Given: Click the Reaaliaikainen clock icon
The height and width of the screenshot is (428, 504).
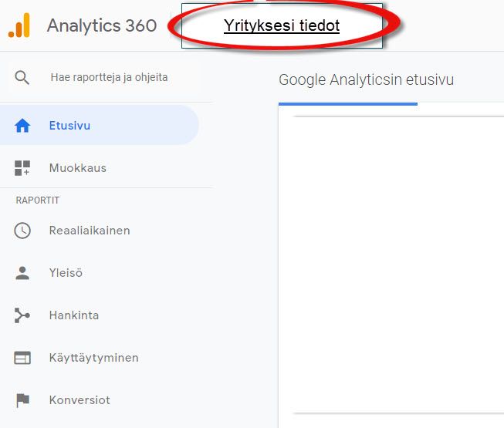Looking at the screenshot, I should click(x=22, y=231).
